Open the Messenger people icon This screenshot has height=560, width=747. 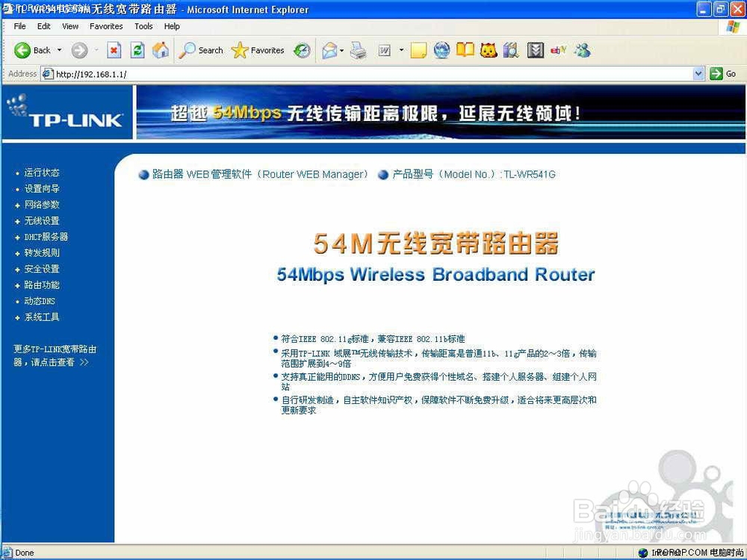(x=582, y=50)
